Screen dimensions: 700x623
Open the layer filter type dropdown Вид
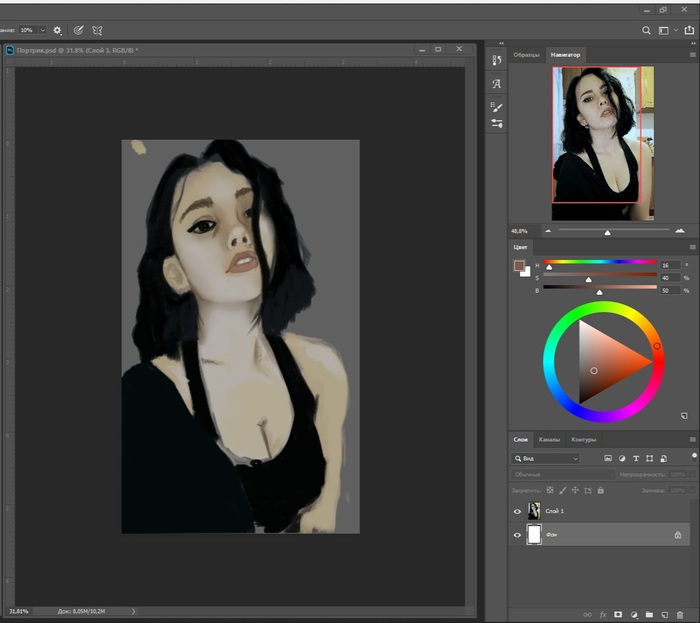click(545, 458)
